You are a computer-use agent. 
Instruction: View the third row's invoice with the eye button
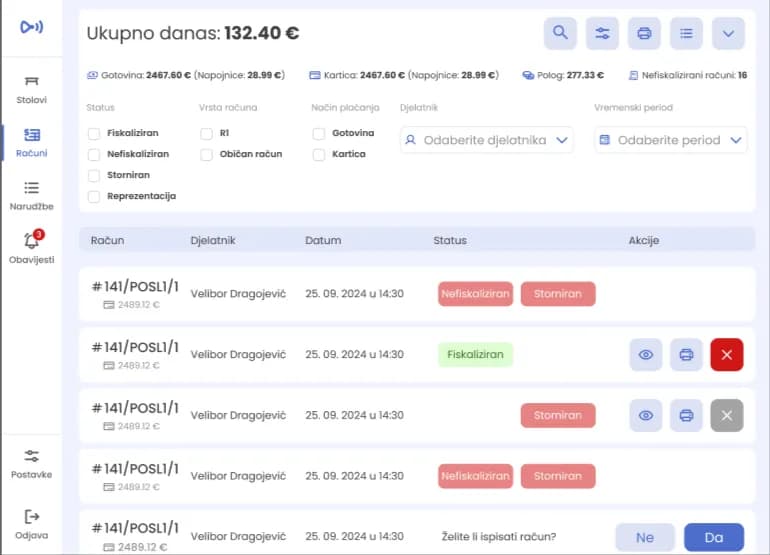(646, 416)
